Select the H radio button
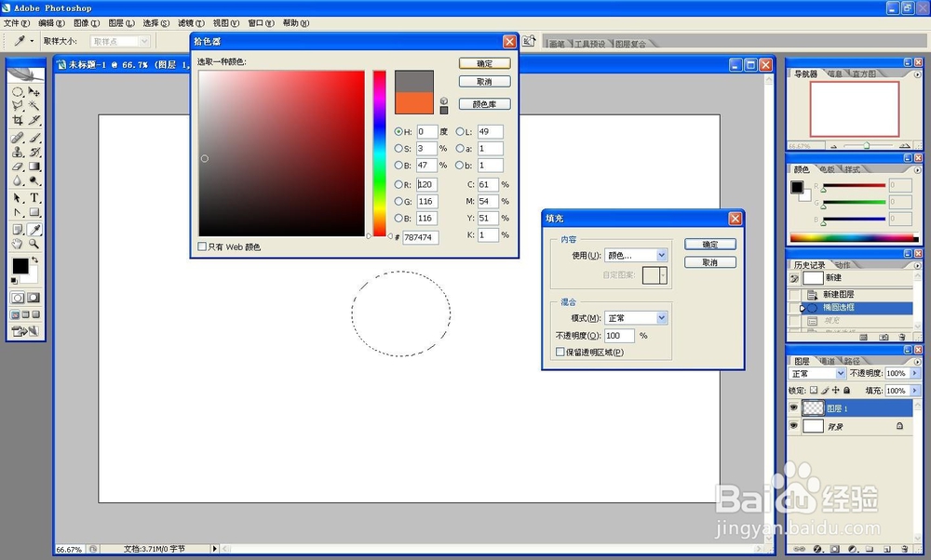The height and width of the screenshot is (560, 931). tap(398, 132)
